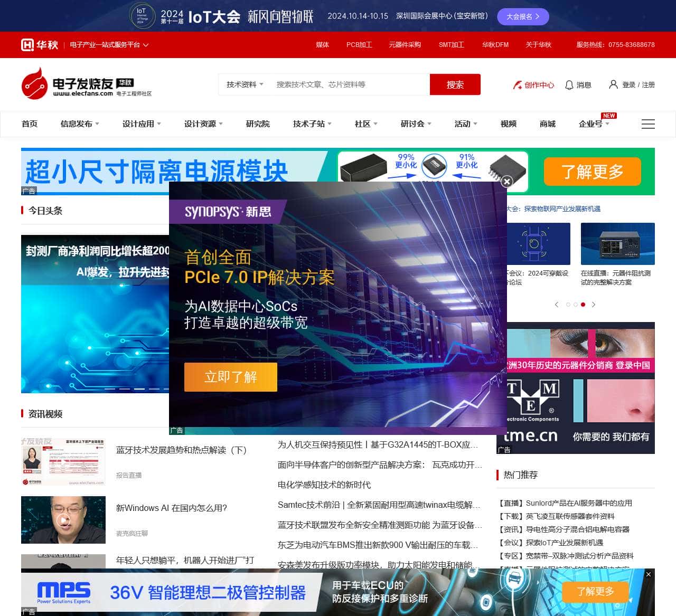
Task: Open 元器件采购 in the top bar
Action: (x=405, y=45)
